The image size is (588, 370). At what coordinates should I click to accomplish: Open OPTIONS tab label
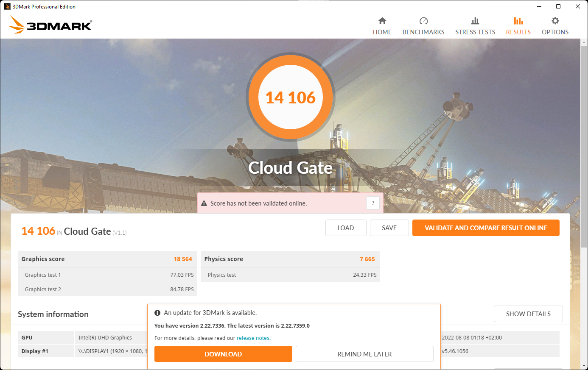555,32
